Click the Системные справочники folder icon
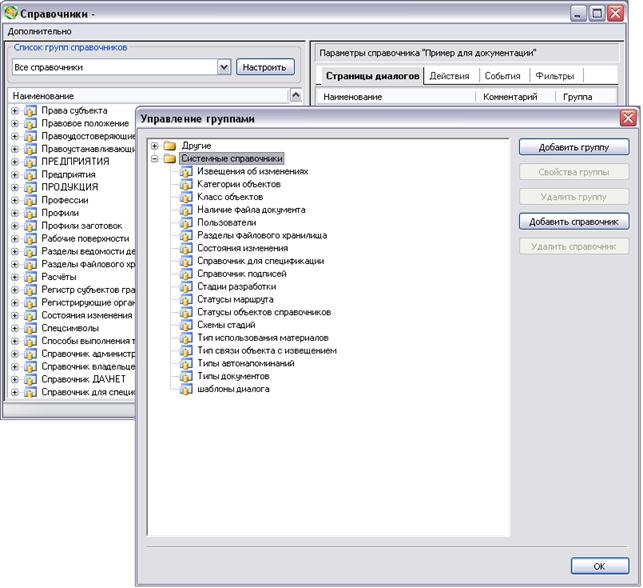This screenshot has height=588, width=643. coord(171,158)
